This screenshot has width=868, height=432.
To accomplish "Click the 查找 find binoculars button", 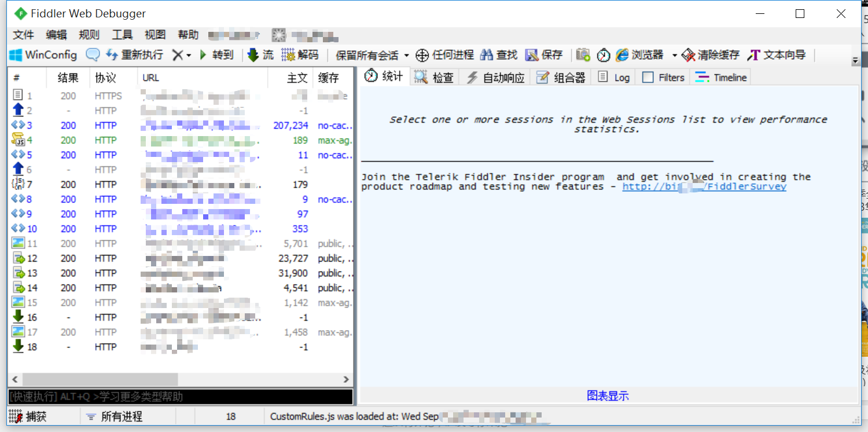I will tap(499, 55).
